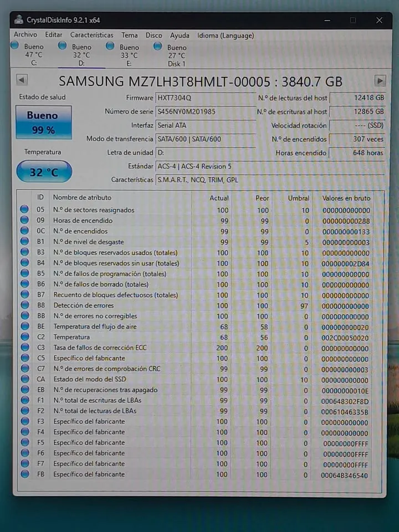Screen dimensions: 399x532
Task: Click status icon for attribute 0C
Action: [24, 231]
